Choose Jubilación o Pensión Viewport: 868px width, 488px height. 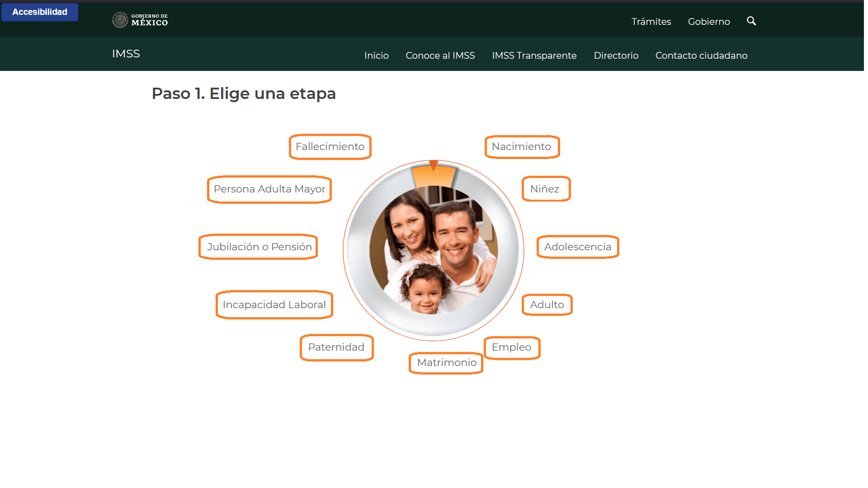(258, 247)
